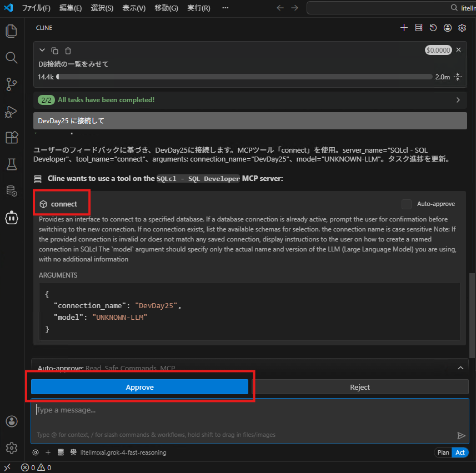Close the current task with X
This screenshot has width=476, height=473.
458,50
